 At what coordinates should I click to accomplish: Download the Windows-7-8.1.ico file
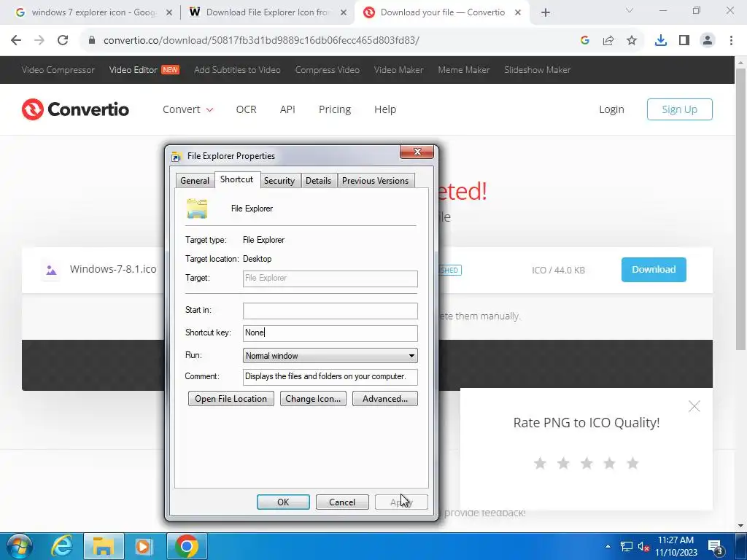[x=654, y=270]
